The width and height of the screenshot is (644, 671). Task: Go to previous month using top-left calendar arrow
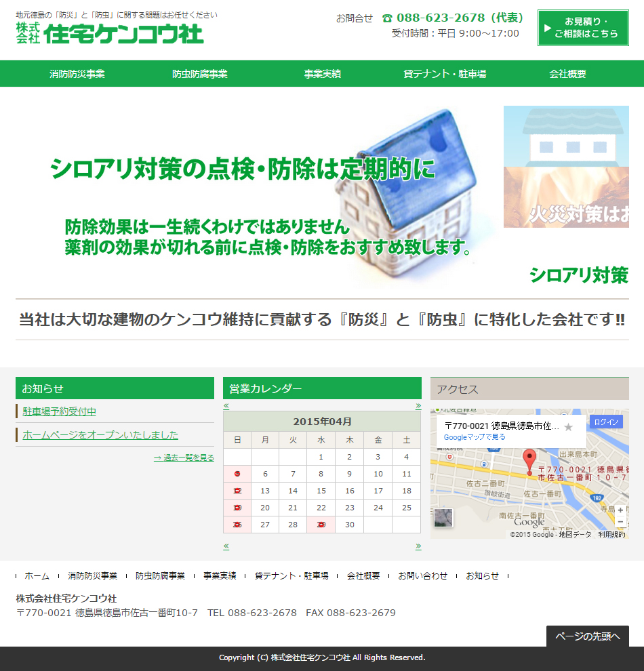(x=226, y=406)
